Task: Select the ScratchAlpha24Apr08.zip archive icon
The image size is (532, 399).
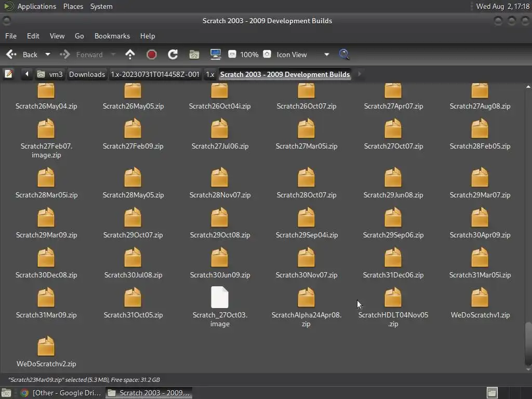Action: [x=306, y=297]
